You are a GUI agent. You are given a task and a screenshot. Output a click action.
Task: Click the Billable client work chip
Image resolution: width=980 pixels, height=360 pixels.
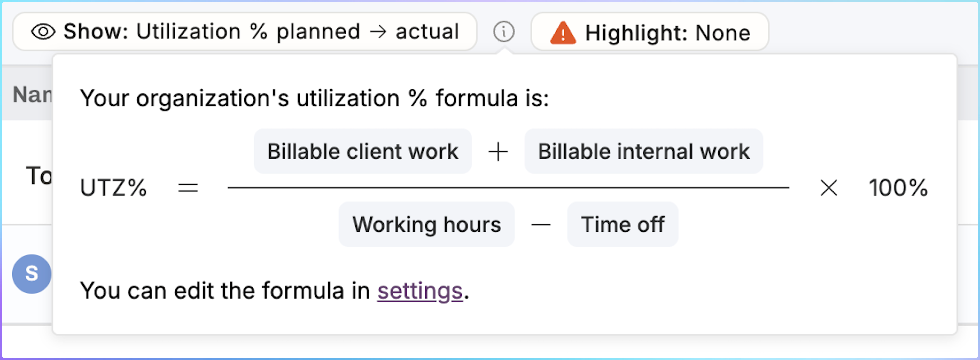(363, 151)
